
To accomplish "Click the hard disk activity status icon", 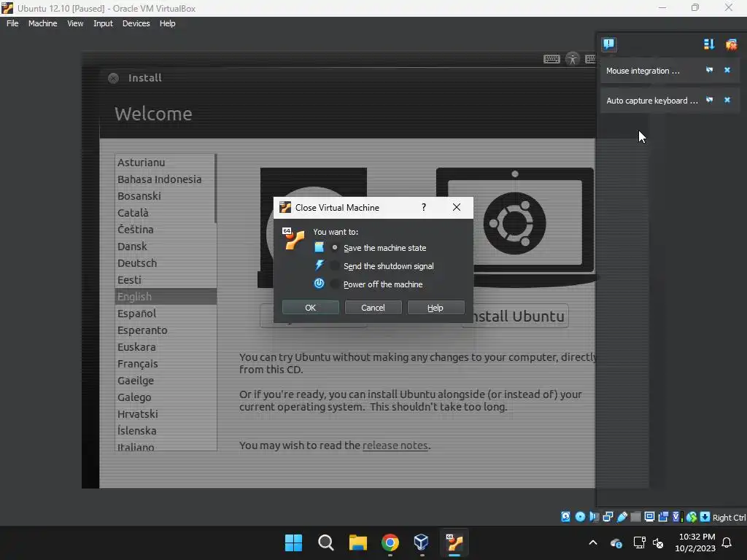I will tap(565, 517).
